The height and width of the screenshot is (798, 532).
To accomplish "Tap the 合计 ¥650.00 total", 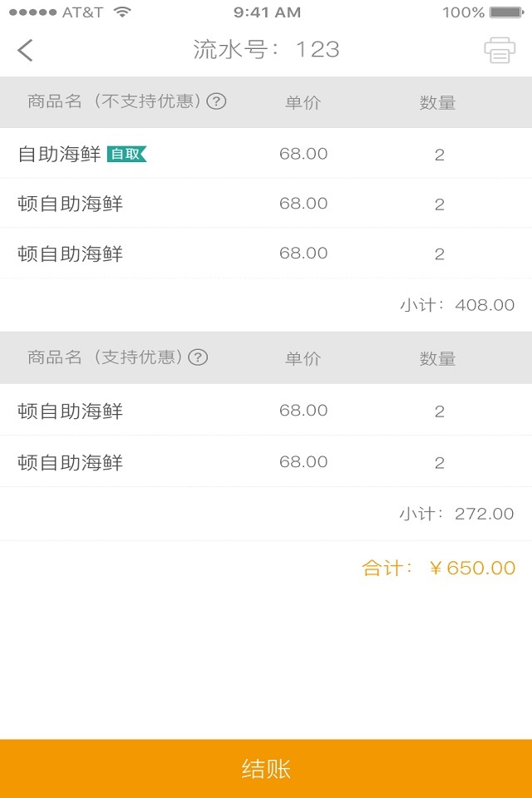I will click(x=439, y=569).
